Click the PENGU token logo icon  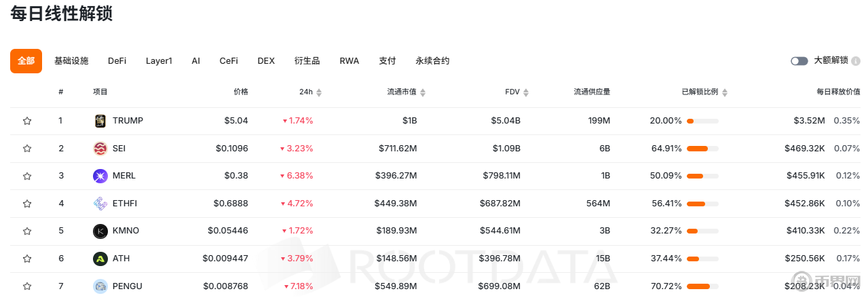point(100,286)
